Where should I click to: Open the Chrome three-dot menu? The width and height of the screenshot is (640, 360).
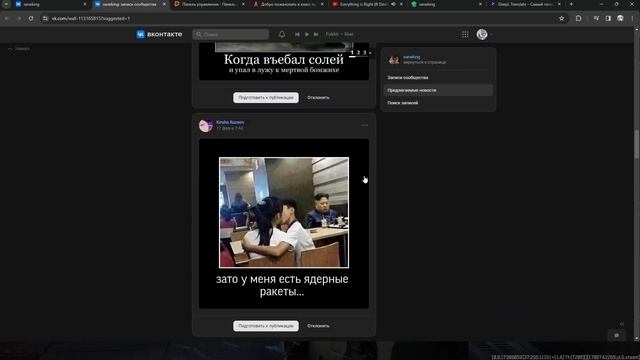tap(633, 18)
